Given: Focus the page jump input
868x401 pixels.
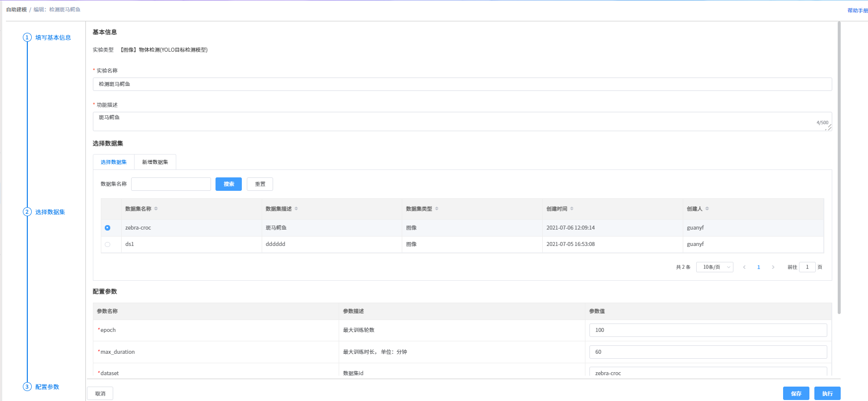Looking at the screenshot, I should pos(807,267).
